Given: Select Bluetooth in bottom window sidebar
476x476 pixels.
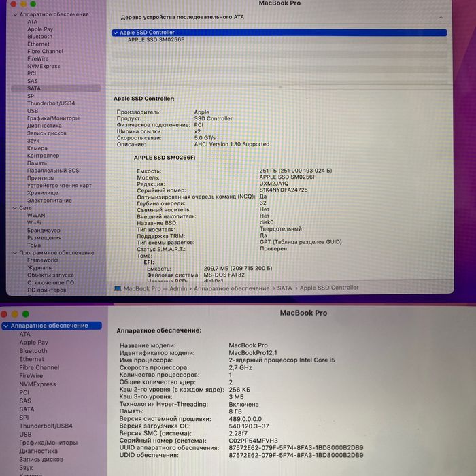Looking at the screenshot, I should point(33,351).
